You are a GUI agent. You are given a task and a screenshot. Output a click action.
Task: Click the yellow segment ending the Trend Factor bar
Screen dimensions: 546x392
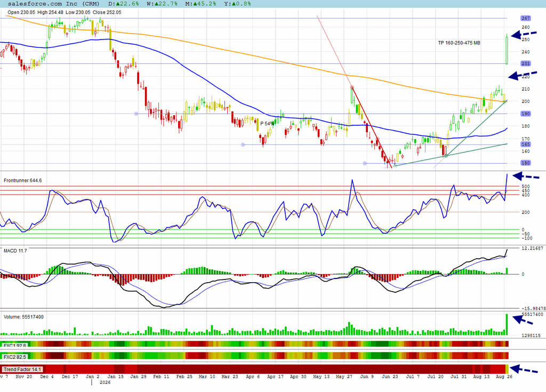pyautogui.click(x=507, y=369)
